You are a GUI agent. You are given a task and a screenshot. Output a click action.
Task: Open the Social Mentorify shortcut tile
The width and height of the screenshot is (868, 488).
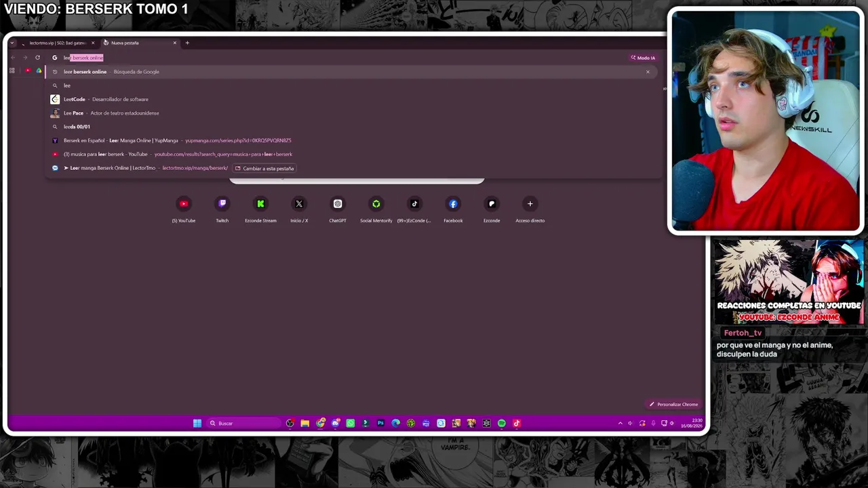[376, 209]
